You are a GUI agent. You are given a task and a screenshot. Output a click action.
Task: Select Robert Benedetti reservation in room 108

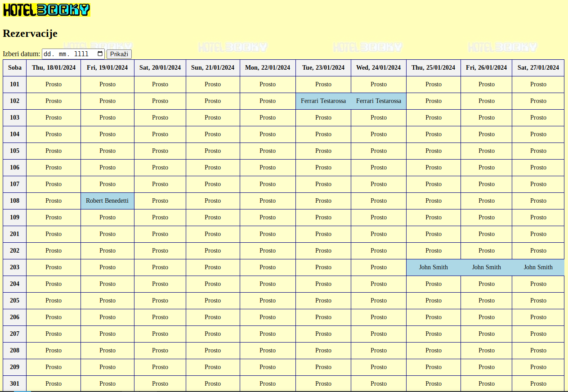[x=107, y=201]
